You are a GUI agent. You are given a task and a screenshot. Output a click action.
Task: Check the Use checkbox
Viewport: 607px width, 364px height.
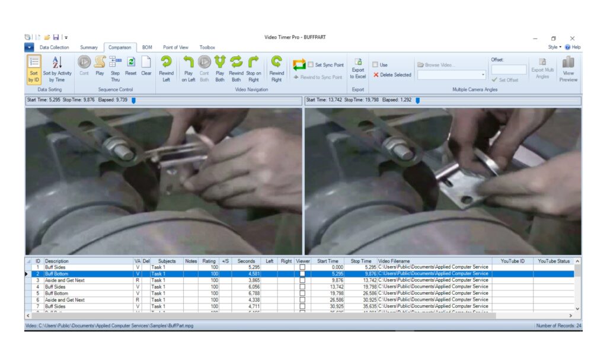pos(375,65)
